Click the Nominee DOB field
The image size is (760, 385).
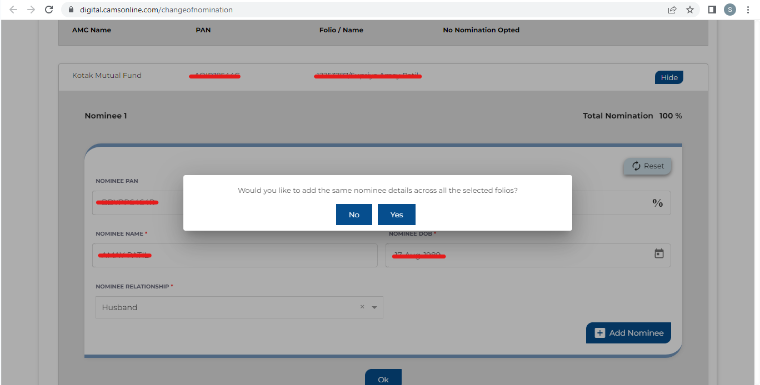[x=528, y=255]
